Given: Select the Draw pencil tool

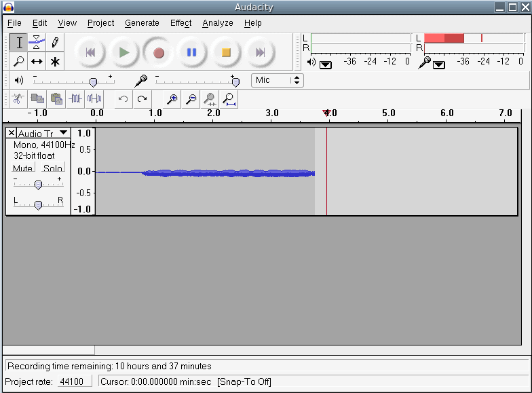Looking at the screenshot, I should point(55,42).
